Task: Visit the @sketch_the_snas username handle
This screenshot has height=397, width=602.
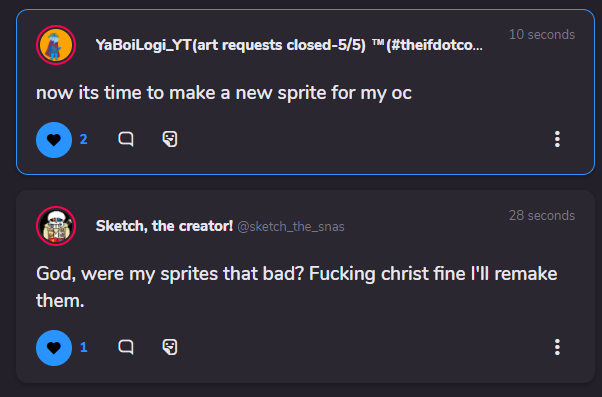Action: pyautogui.click(x=291, y=227)
